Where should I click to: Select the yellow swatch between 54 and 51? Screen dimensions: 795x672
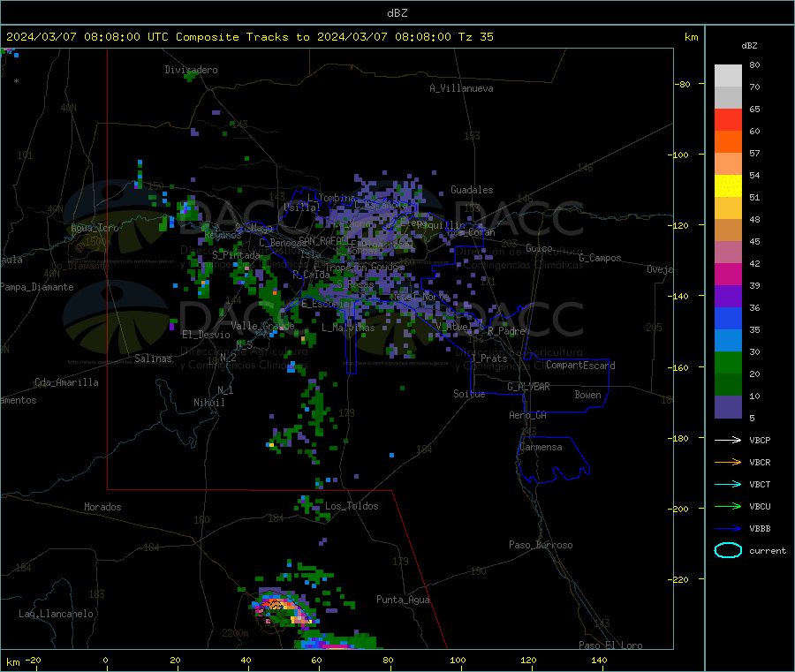728,186
